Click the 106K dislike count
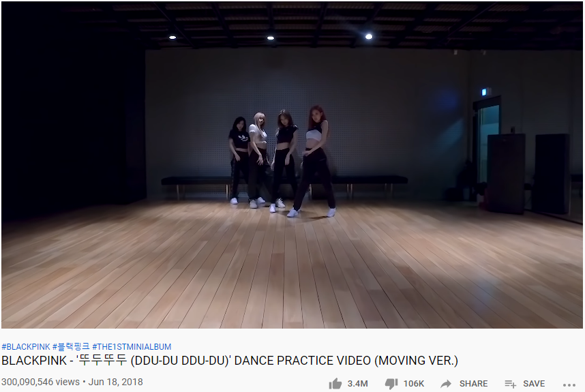 [414, 384]
